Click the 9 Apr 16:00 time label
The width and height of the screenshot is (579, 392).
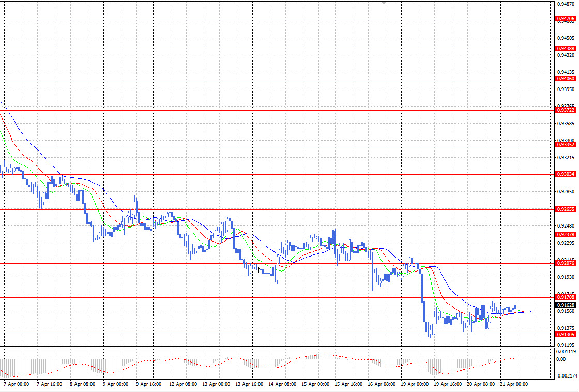click(x=149, y=384)
